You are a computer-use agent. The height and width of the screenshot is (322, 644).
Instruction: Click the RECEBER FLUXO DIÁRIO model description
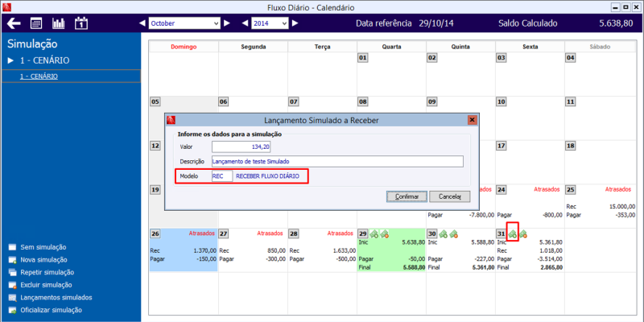click(267, 176)
